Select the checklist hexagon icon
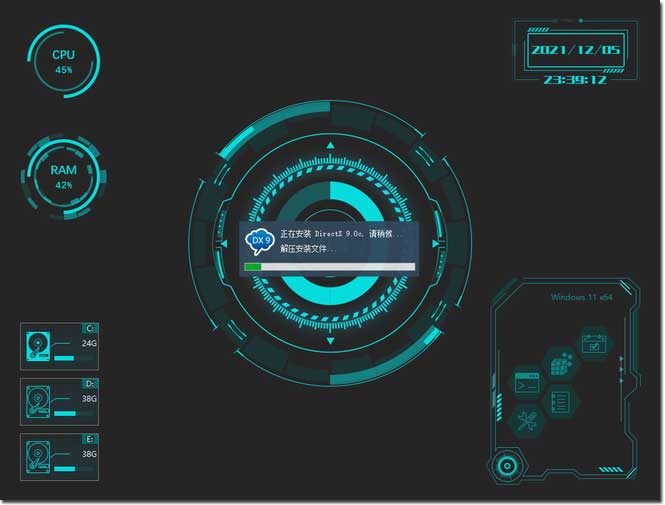This screenshot has width=665, height=505. coord(559,402)
